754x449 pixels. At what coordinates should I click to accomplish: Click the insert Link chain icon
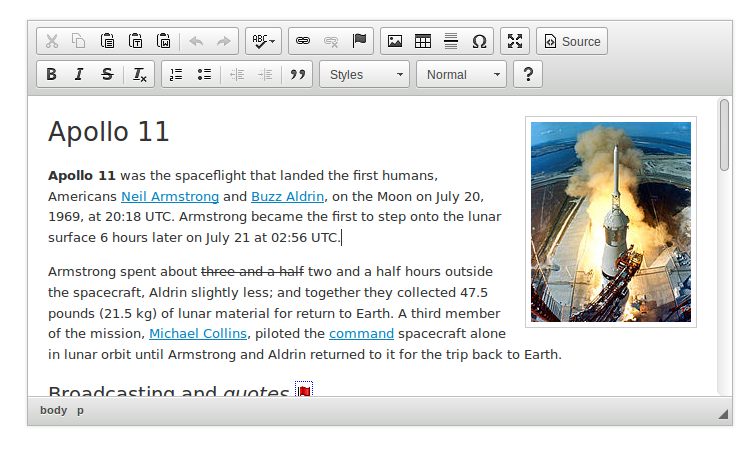[303, 41]
